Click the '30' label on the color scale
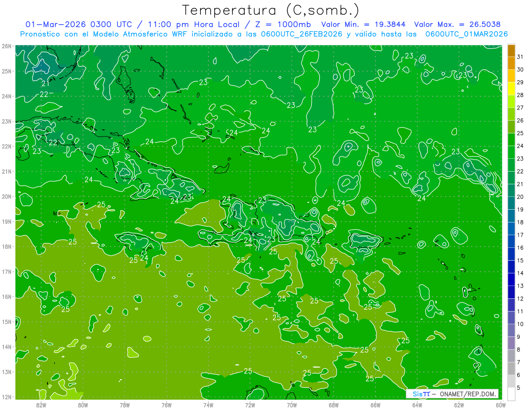The image size is (532, 411). (520, 70)
